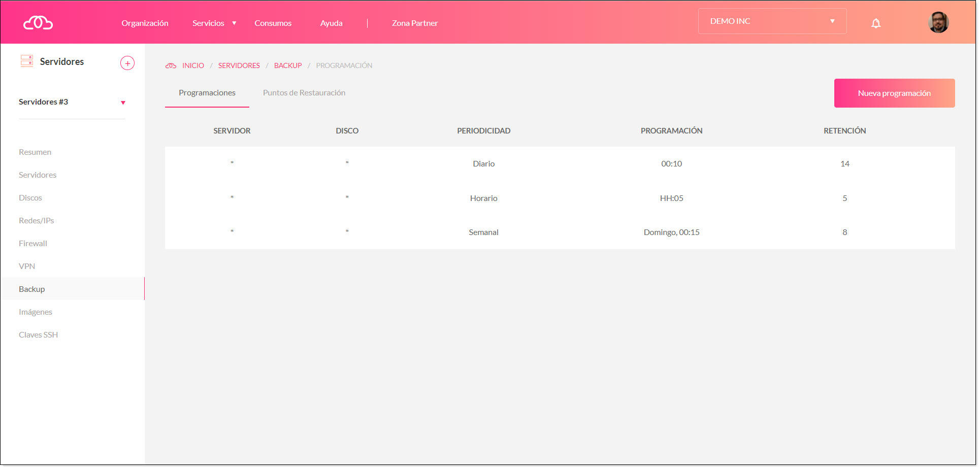Click the plus icon next to Servidores
This screenshot has height=469, width=980.
point(127,63)
